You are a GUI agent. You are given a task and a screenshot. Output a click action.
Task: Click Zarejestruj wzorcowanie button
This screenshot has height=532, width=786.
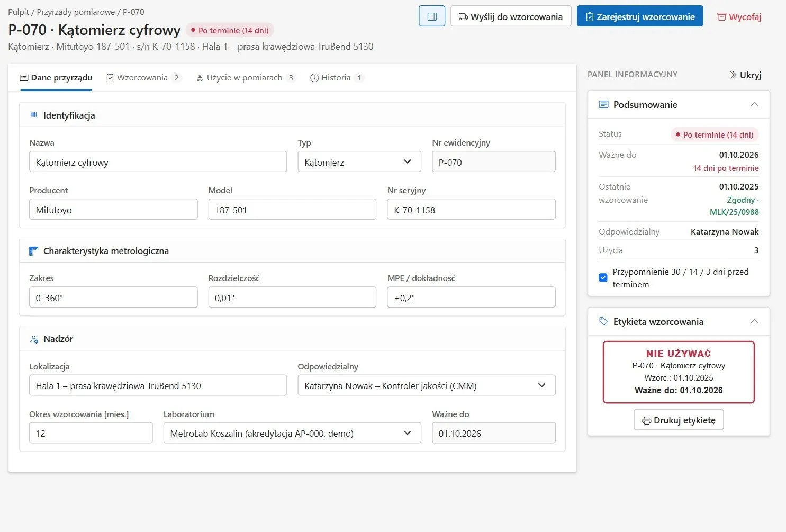[640, 16]
